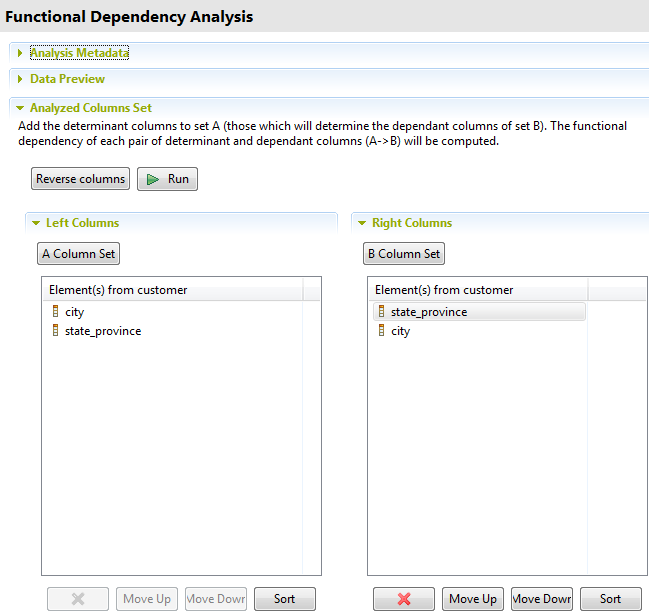Collapse the Right Columns panel
The height and width of the screenshot is (614, 649).
(x=363, y=224)
